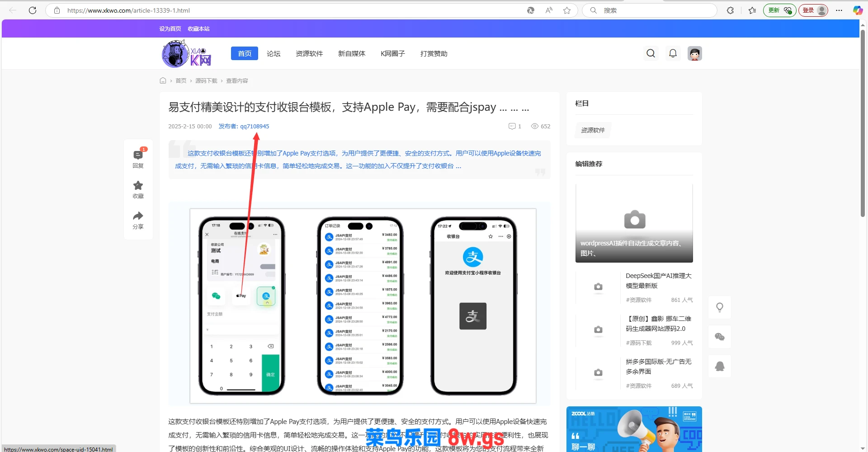Open the 首页 navigation tab

(245, 53)
